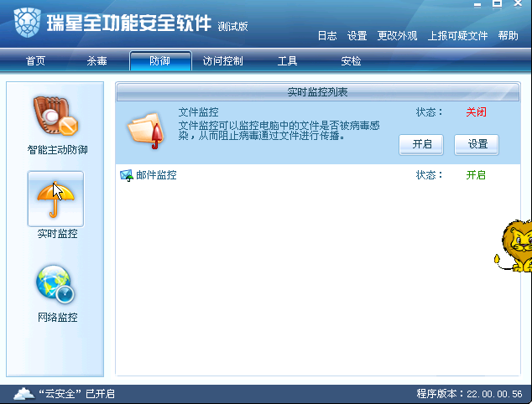Switch to the 首页 tab

click(35, 61)
